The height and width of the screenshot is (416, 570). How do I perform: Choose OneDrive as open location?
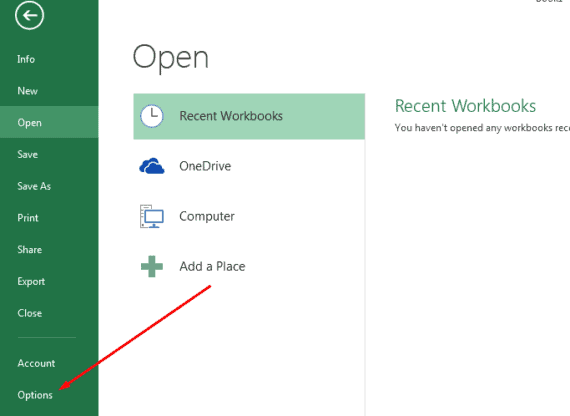pyautogui.click(x=249, y=166)
